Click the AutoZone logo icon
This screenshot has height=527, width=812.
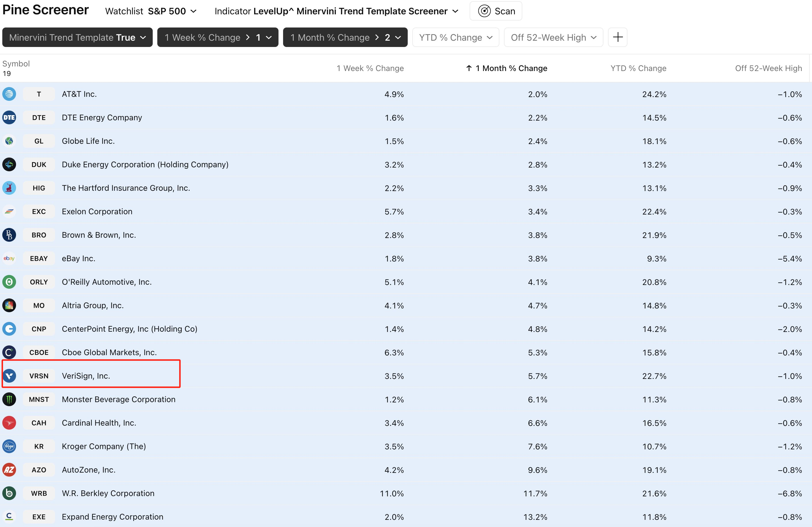point(9,470)
